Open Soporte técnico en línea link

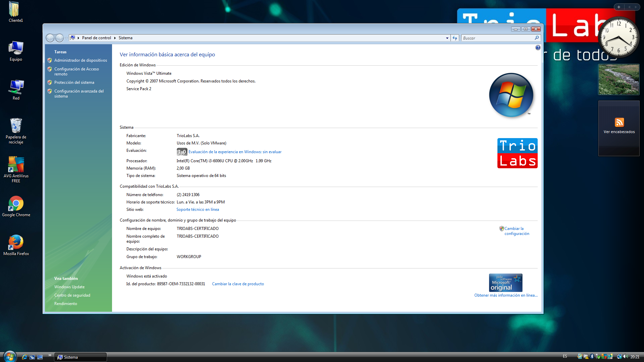[198, 209]
